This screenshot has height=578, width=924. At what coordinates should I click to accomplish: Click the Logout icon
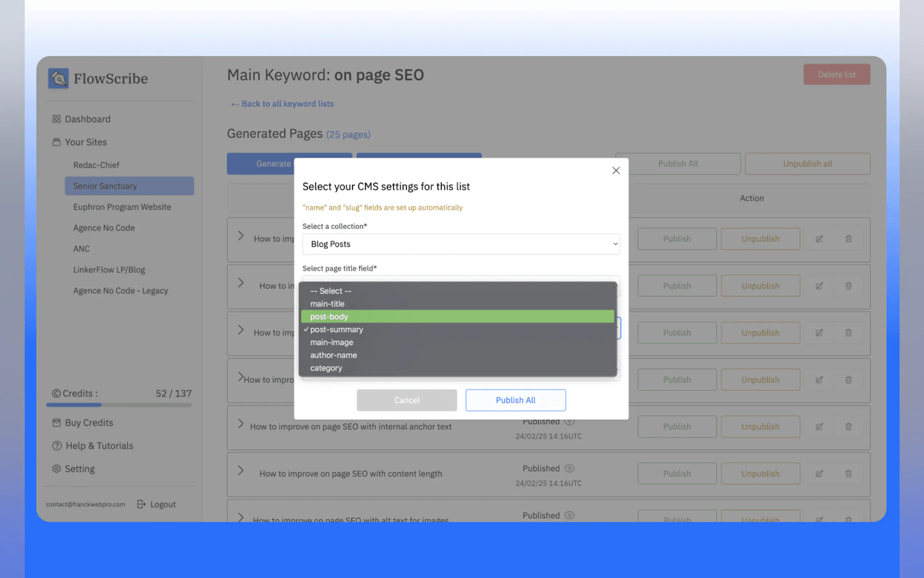coord(142,504)
